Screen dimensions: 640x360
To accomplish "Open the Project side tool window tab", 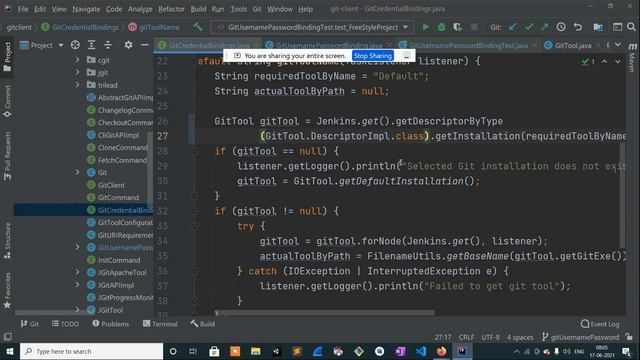I will click(x=7, y=56).
